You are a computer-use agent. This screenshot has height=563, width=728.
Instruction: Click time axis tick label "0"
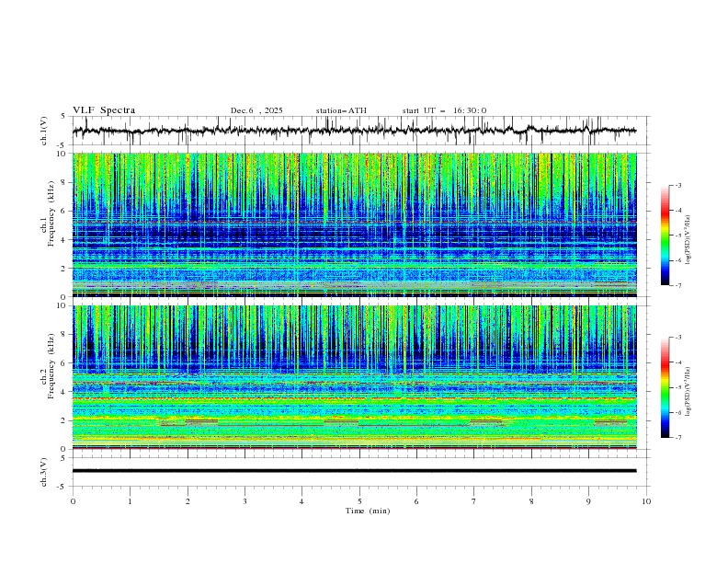click(x=73, y=501)
